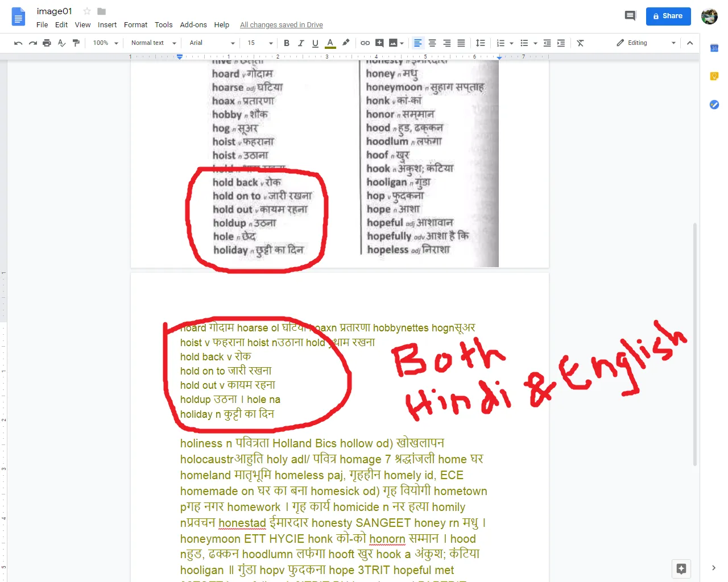This screenshot has width=728, height=582.
Task: Open the Insert menu
Action: pyautogui.click(x=107, y=25)
